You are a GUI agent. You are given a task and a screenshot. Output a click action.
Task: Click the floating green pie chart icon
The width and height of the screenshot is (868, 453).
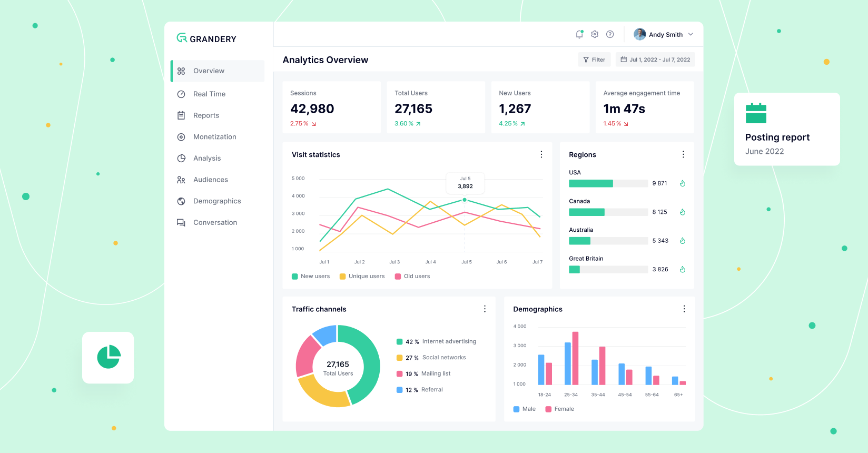pos(108,357)
